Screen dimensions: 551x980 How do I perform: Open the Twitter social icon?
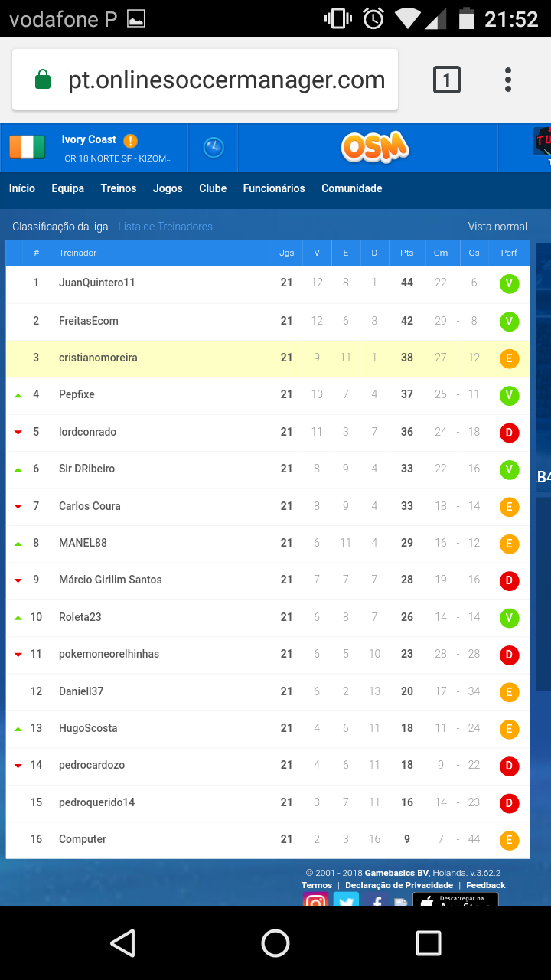point(346,900)
